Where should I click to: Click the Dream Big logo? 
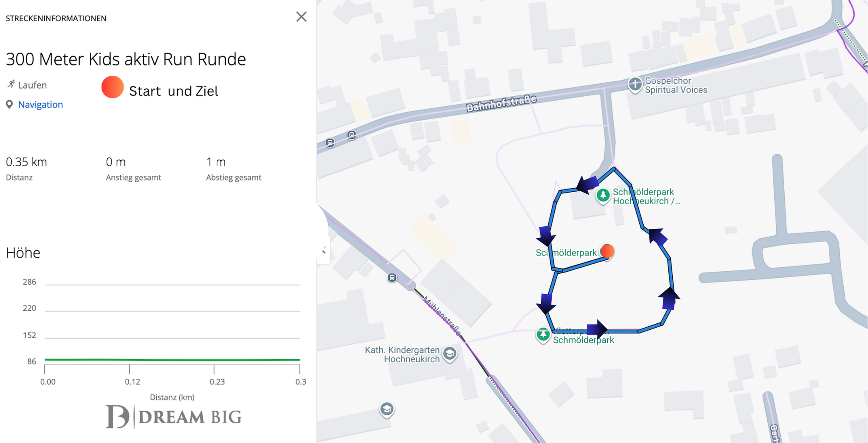[x=174, y=417]
